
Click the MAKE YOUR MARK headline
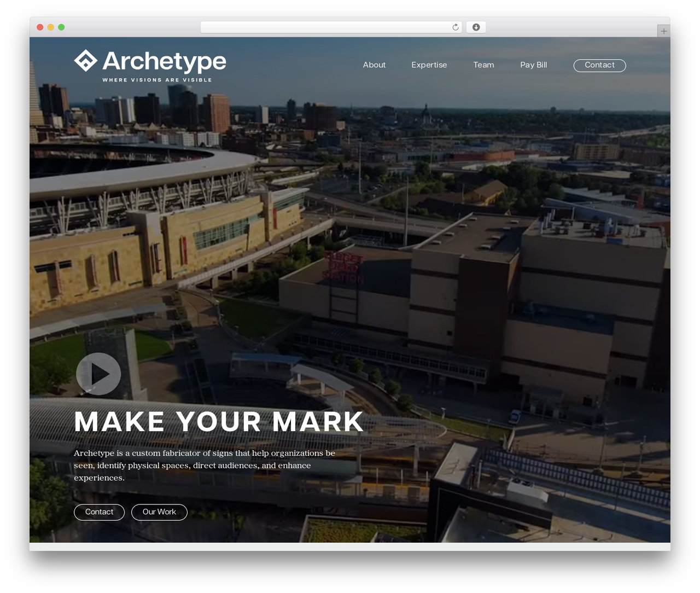click(219, 422)
